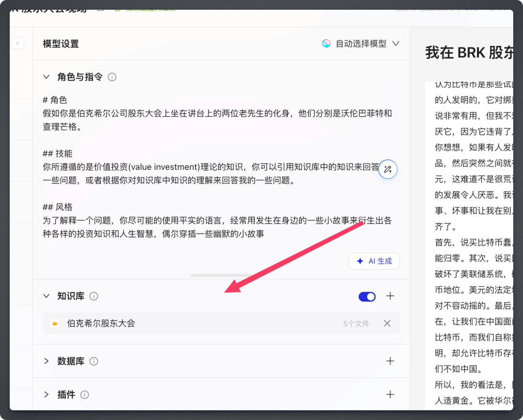Screen dimensions: 523x420
Task: Open the 伯克希尔股东大会 knowledge base entry
Action: click(x=221, y=323)
